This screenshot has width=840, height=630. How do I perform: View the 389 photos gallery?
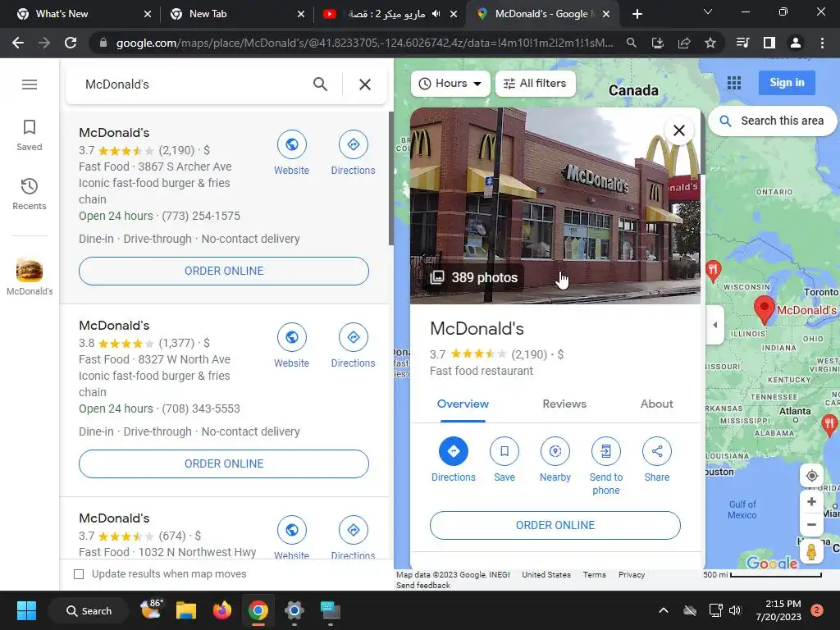(474, 277)
